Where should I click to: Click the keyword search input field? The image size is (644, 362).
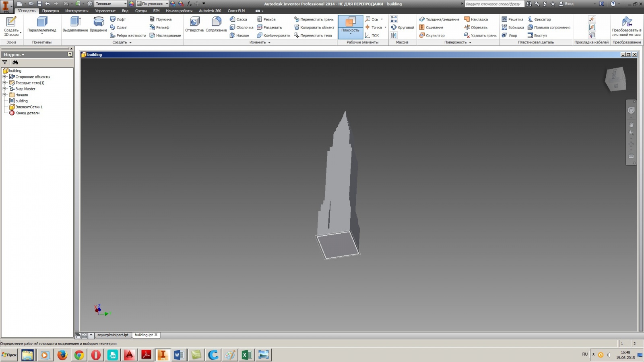494,4
